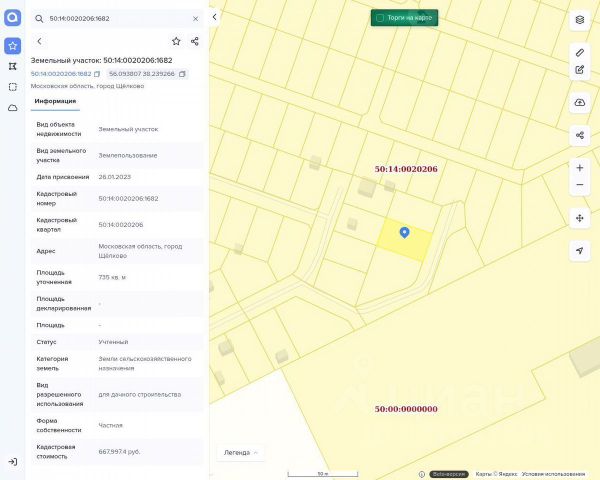Open the favorites star sidebar icon

[x=13, y=46]
